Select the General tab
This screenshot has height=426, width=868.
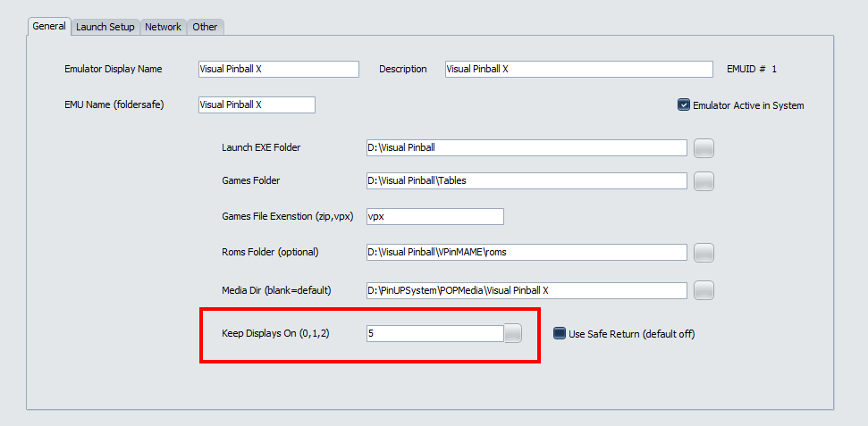[49, 26]
